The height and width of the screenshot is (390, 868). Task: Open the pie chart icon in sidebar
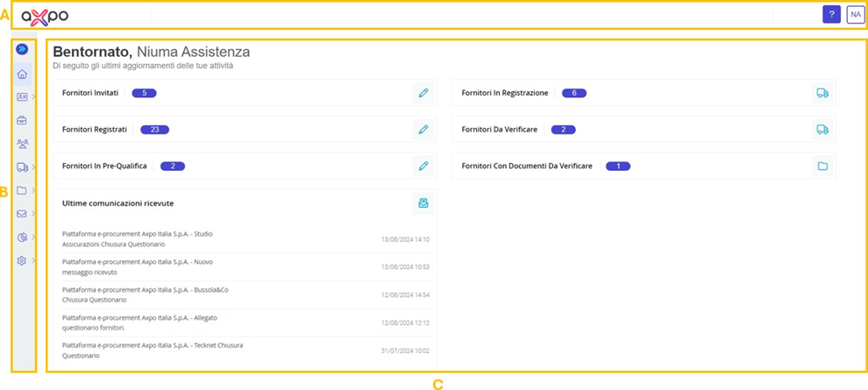pyautogui.click(x=22, y=238)
